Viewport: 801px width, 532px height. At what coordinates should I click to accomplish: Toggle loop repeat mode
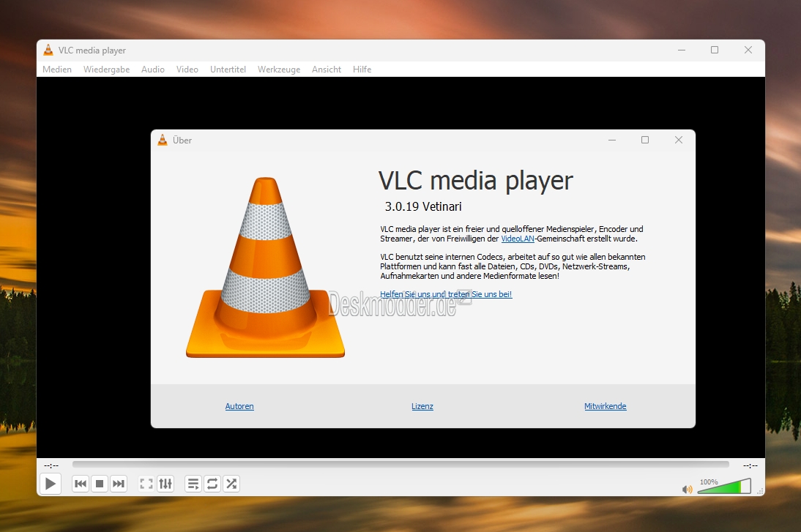coord(212,484)
